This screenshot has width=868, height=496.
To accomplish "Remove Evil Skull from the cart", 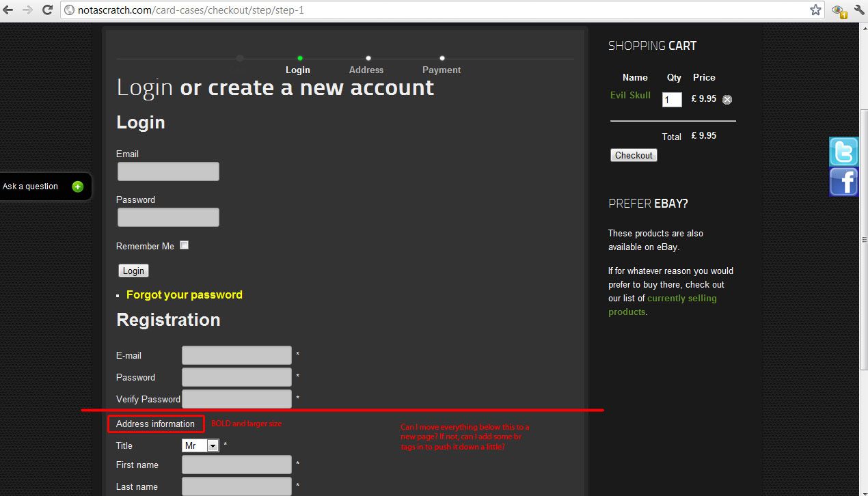I will point(727,100).
